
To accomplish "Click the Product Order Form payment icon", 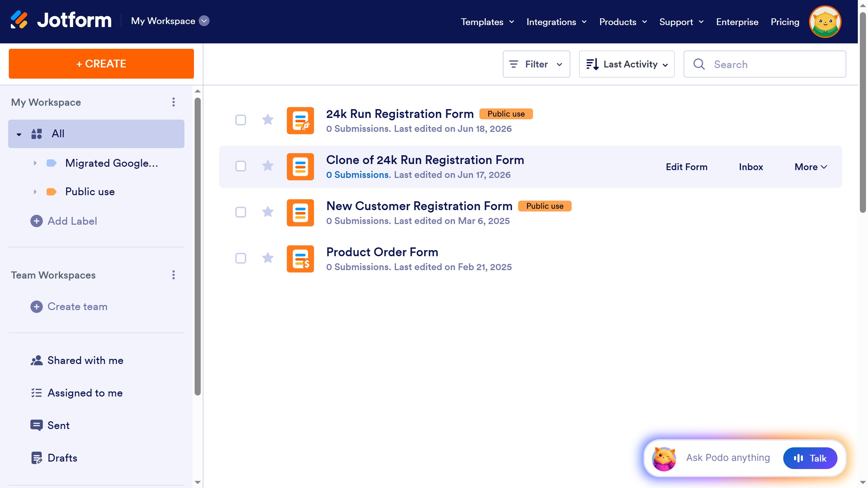I will click(300, 259).
